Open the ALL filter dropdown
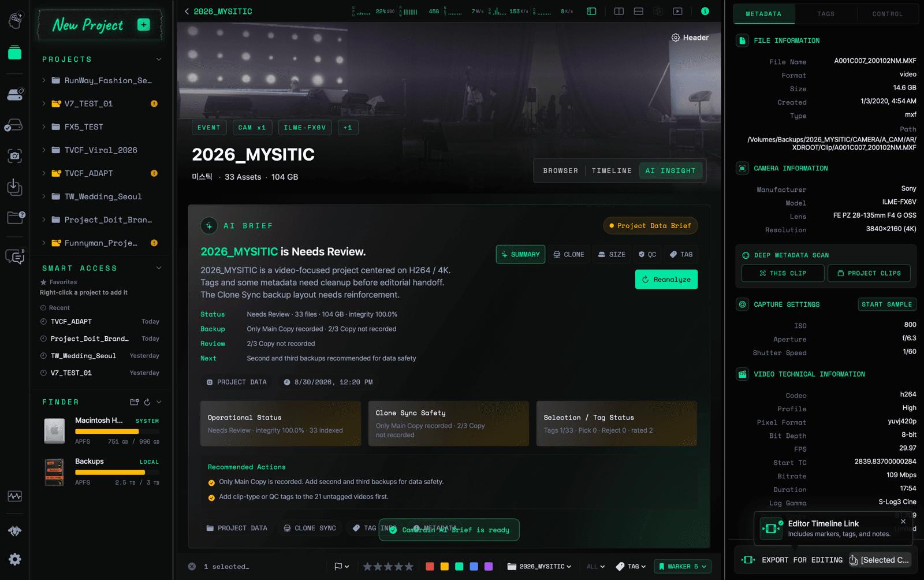 596,567
